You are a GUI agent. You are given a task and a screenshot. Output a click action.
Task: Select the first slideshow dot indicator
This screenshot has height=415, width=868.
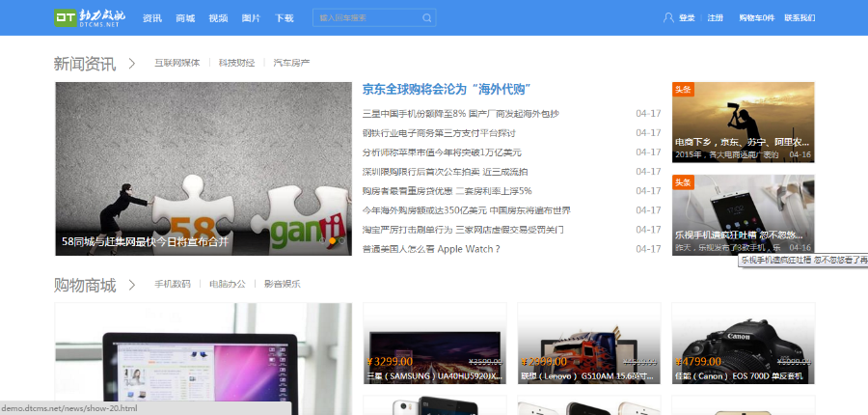pos(322,241)
